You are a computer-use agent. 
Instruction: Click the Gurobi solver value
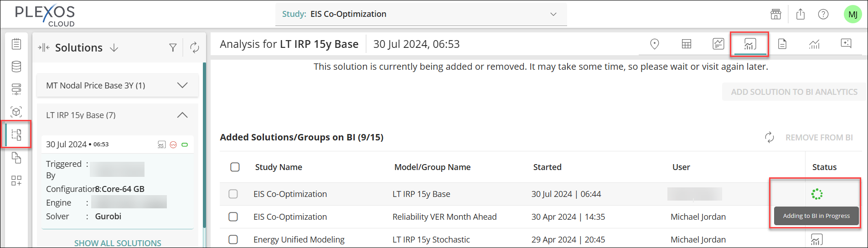(108, 216)
